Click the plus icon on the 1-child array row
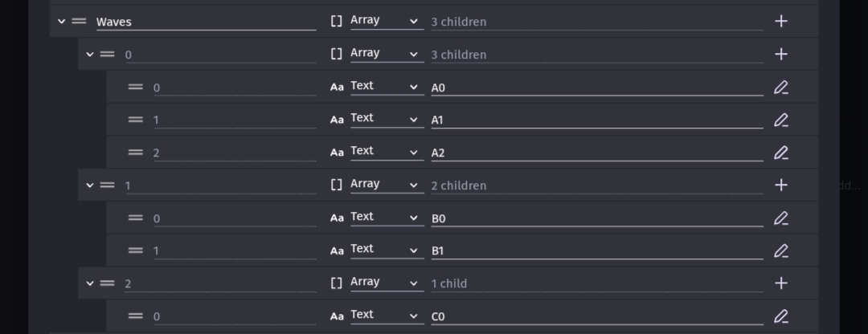This screenshot has width=868, height=334. pyautogui.click(x=780, y=283)
